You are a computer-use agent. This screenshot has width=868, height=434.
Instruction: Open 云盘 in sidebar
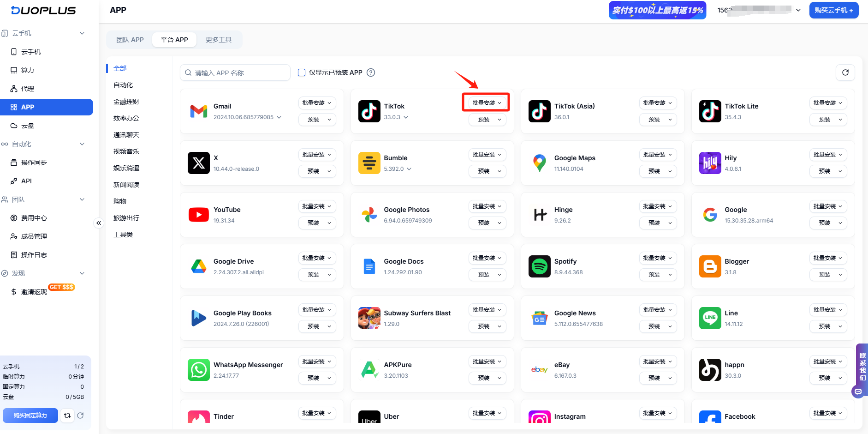(47, 126)
